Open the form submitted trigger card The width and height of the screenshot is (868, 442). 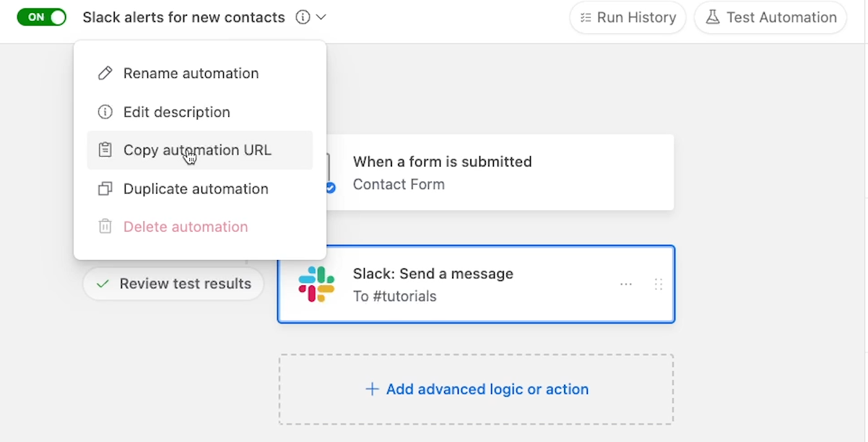pos(498,173)
